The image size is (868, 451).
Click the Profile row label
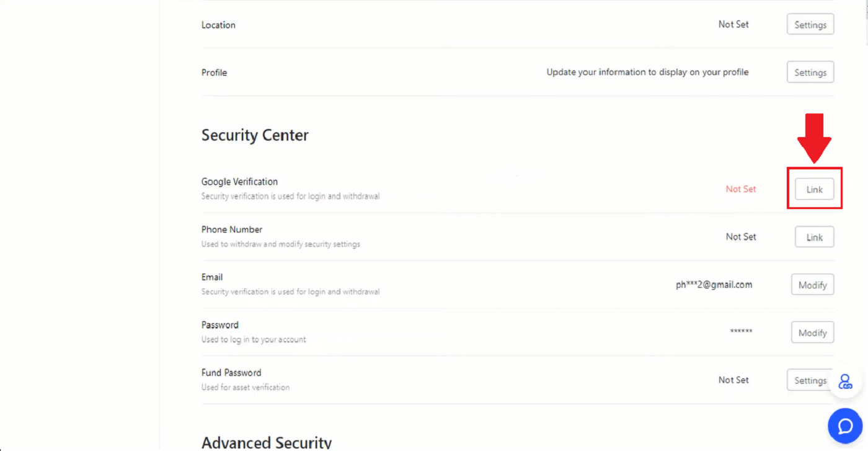215,73
